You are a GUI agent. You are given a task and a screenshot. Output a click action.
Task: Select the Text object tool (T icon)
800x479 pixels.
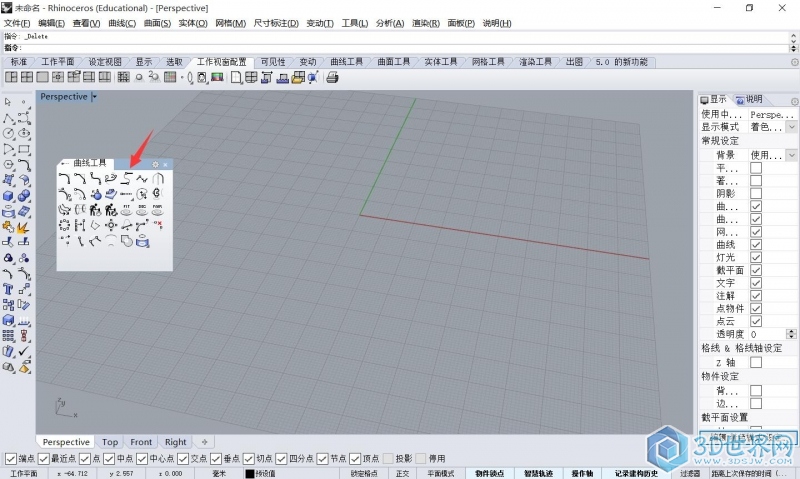8,289
